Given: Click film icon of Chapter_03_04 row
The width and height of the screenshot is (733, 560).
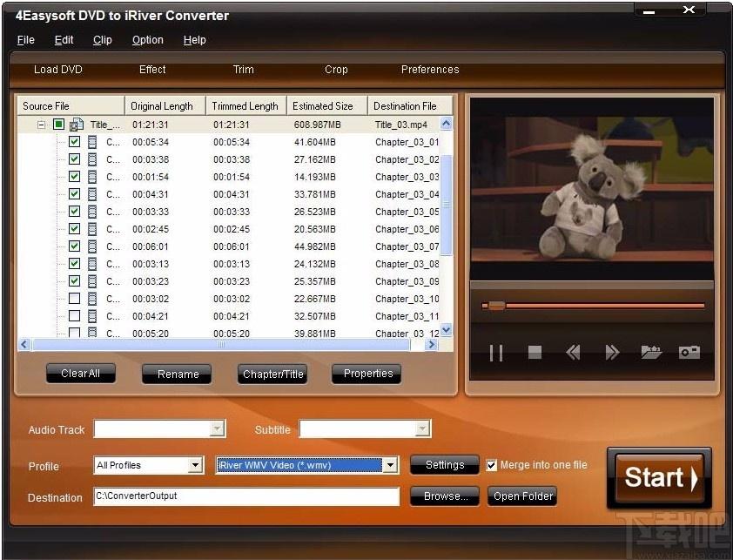Looking at the screenshot, I should [92, 194].
